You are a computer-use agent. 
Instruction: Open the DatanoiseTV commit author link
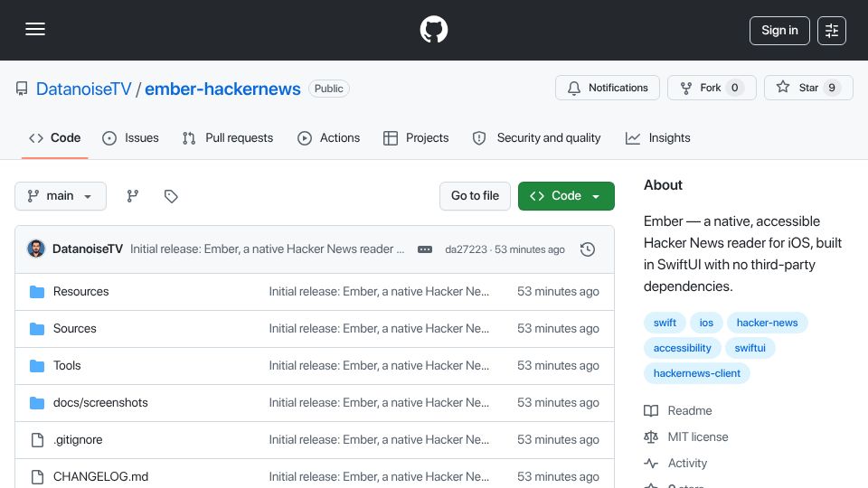tap(88, 249)
